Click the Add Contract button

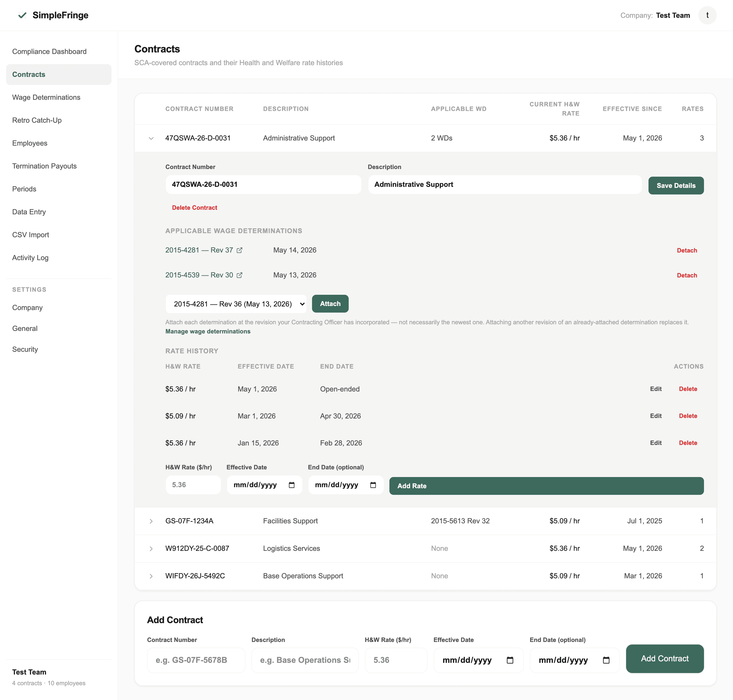[x=665, y=659]
